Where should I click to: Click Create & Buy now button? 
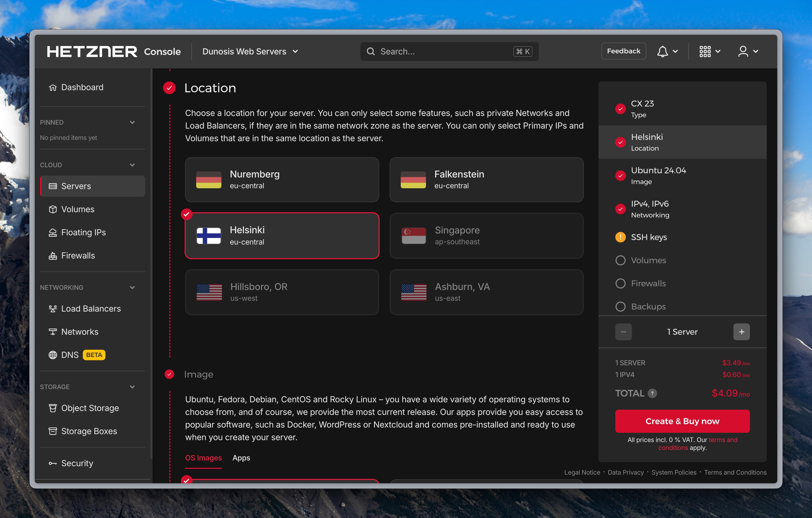[x=682, y=421]
